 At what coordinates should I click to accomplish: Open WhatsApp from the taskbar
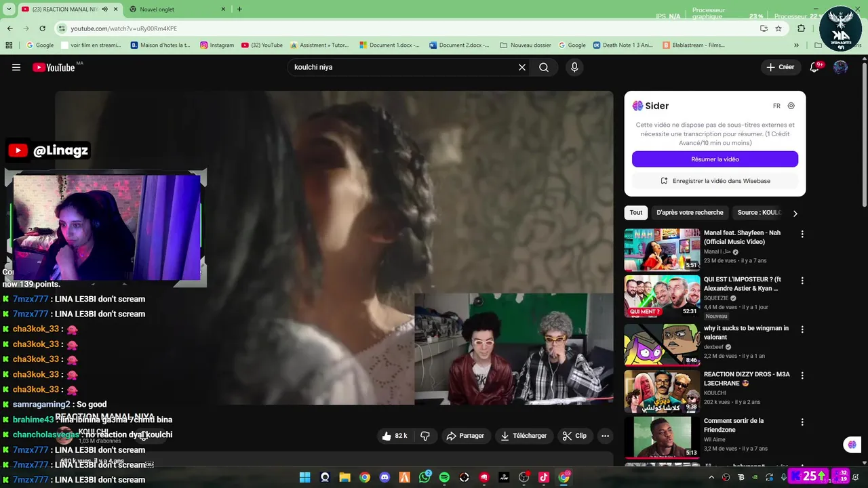[425, 477]
